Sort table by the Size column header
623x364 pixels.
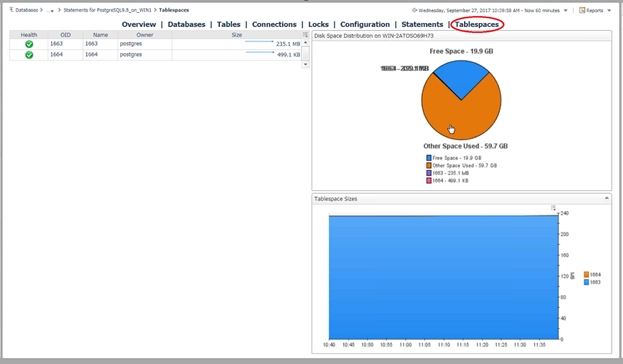(237, 35)
